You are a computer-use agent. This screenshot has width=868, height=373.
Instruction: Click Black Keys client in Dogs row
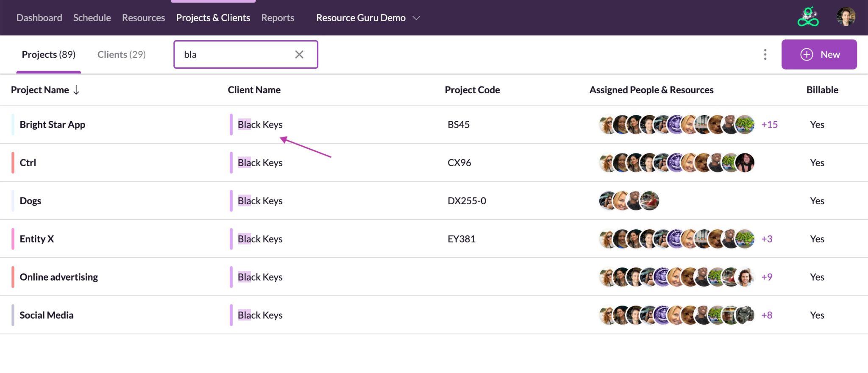coord(260,201)
